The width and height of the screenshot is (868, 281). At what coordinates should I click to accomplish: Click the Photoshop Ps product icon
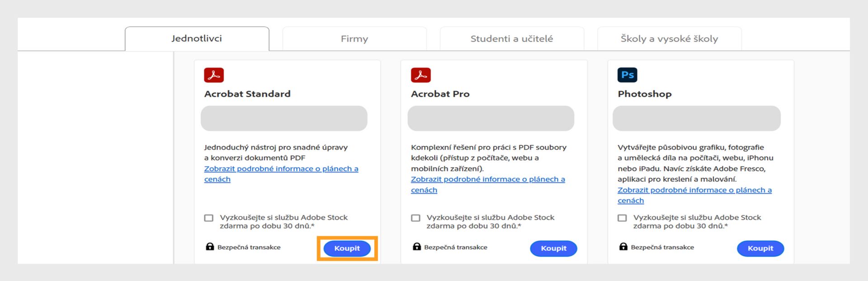627,75
